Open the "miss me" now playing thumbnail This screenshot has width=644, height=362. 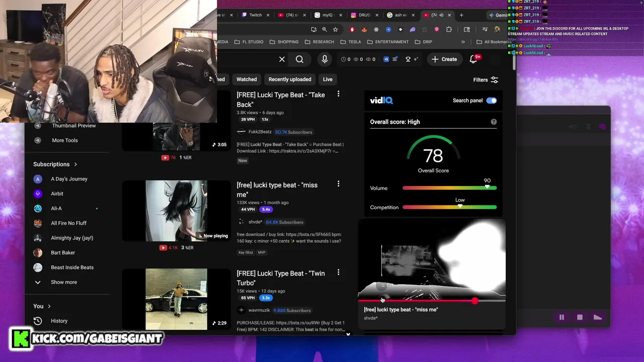[176, 211]
